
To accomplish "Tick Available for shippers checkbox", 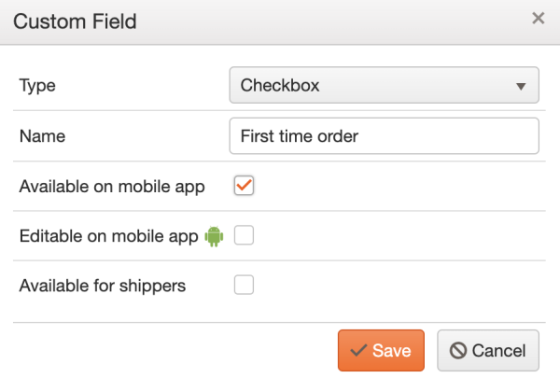I will point(244,286).
